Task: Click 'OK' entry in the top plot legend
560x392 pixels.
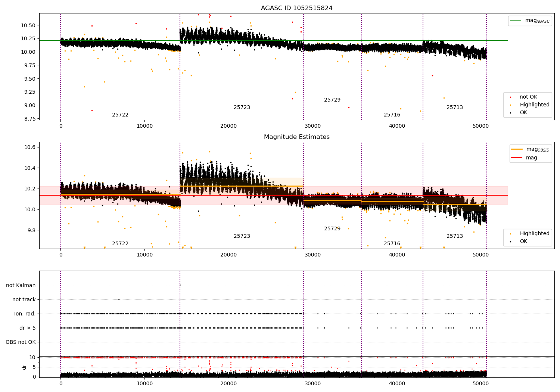Action: tap(523, 113)
